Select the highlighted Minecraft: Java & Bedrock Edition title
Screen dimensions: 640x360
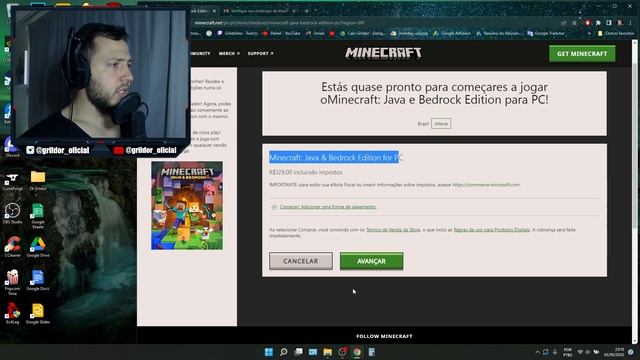336,158
